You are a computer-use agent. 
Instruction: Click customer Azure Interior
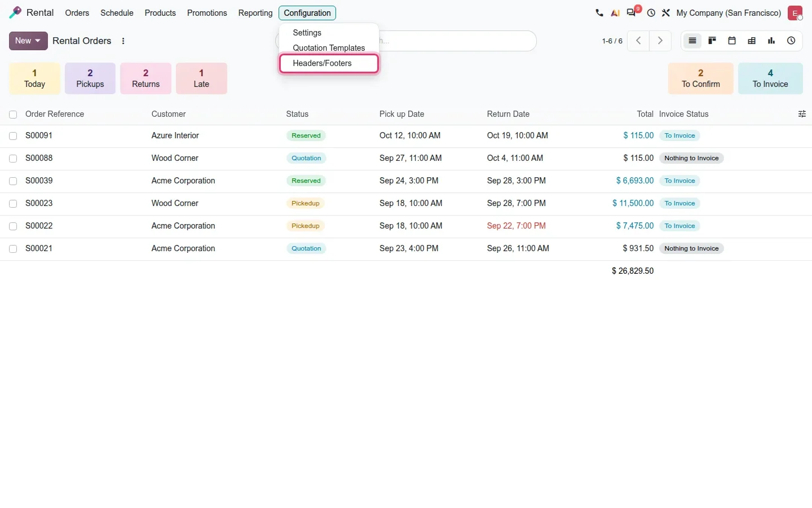[175, 135]
